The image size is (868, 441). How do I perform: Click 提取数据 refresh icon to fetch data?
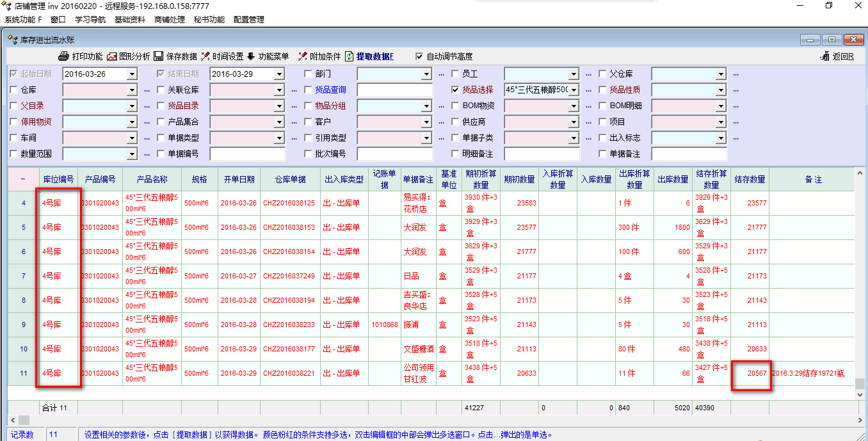click(350, 56)
